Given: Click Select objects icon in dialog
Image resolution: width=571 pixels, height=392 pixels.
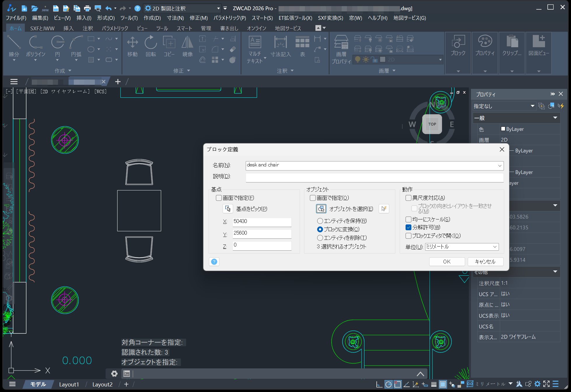Looking at the screenshot, I should click(321, 209).
